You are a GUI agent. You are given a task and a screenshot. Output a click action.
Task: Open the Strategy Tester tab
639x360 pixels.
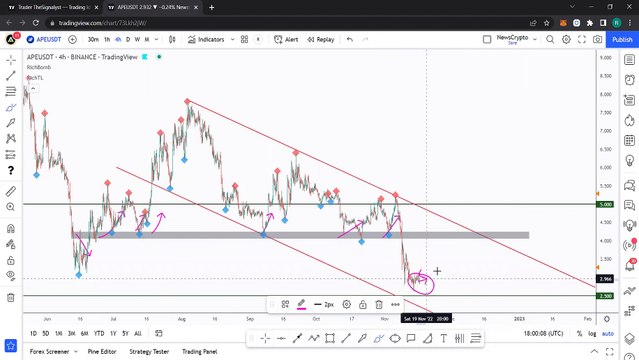tap(149, 351)
